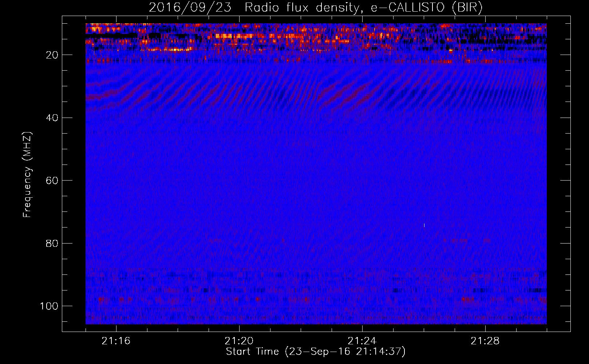Click the date '2016/09/23' in the title
The image size is (589, 364).
[190, 8]
